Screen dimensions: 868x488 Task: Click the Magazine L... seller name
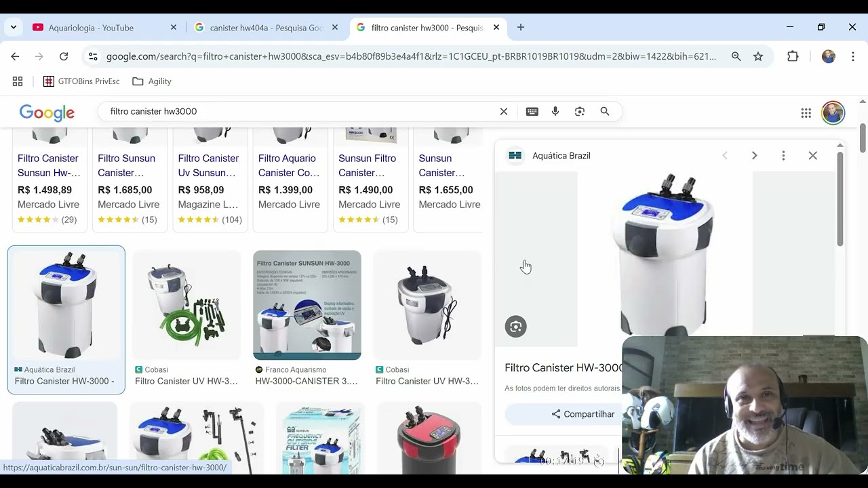(x=208, y=205)
